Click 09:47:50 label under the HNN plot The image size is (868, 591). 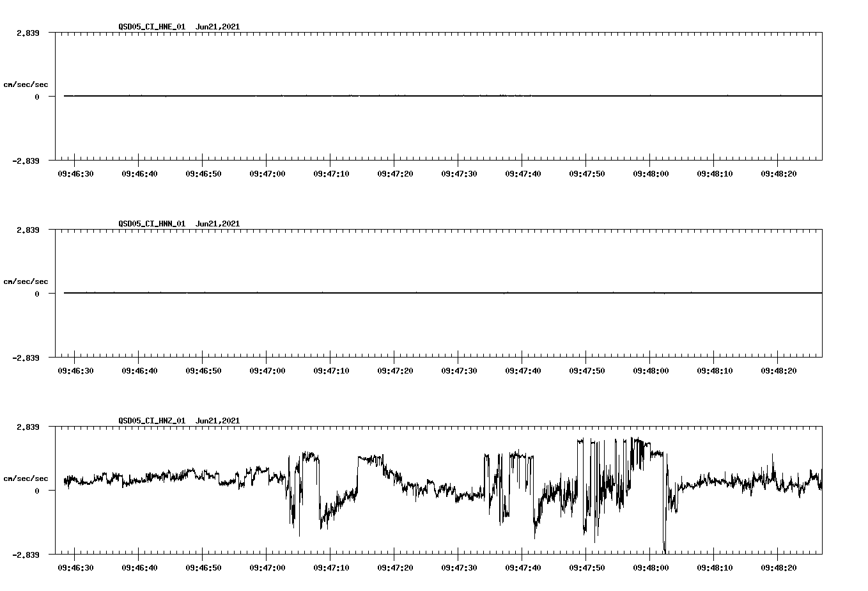click(587, 371)
